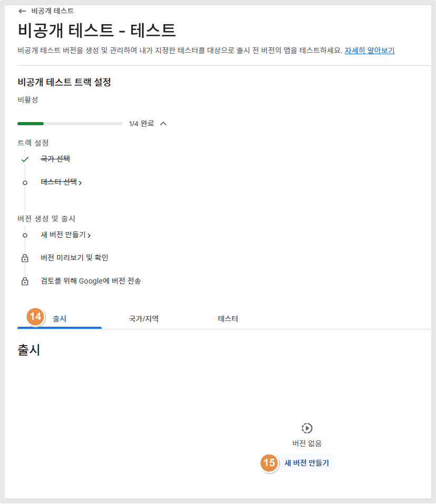Click lock icon beside Google에 버전 전송
The image size is (436, 504).
[x=25, y=281]
